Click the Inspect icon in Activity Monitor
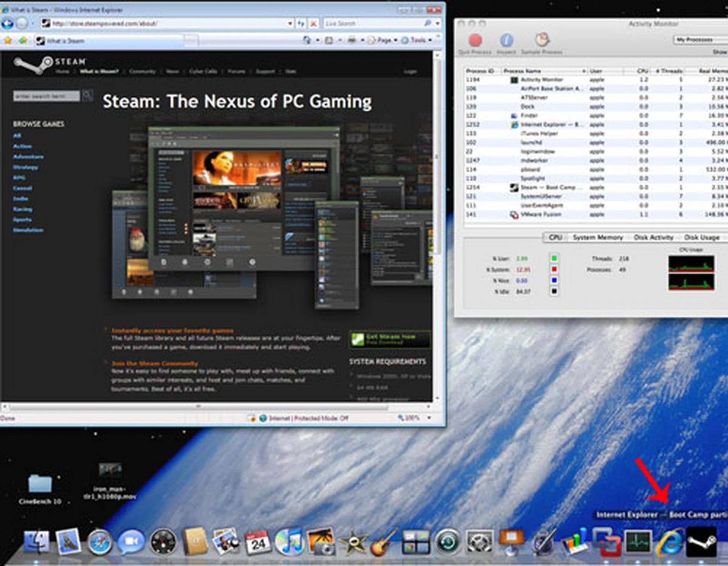The width and height of the screenshot is (728, 566). click(x=506, y=39)
